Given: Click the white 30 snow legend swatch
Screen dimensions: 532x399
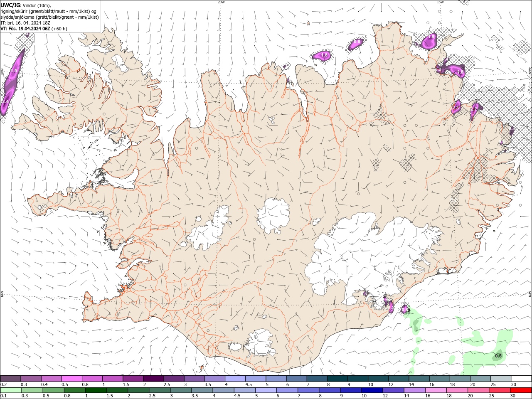Looking at the screenshot, I should coord(521,379).
